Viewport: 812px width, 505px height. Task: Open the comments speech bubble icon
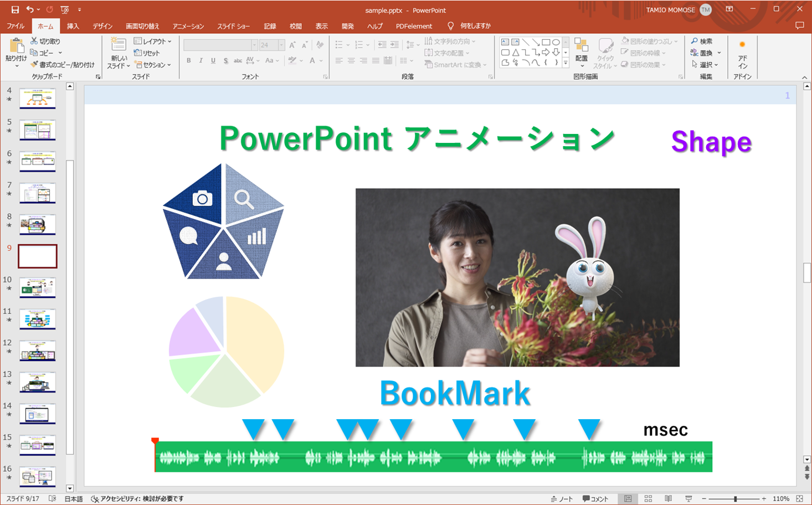799,25
